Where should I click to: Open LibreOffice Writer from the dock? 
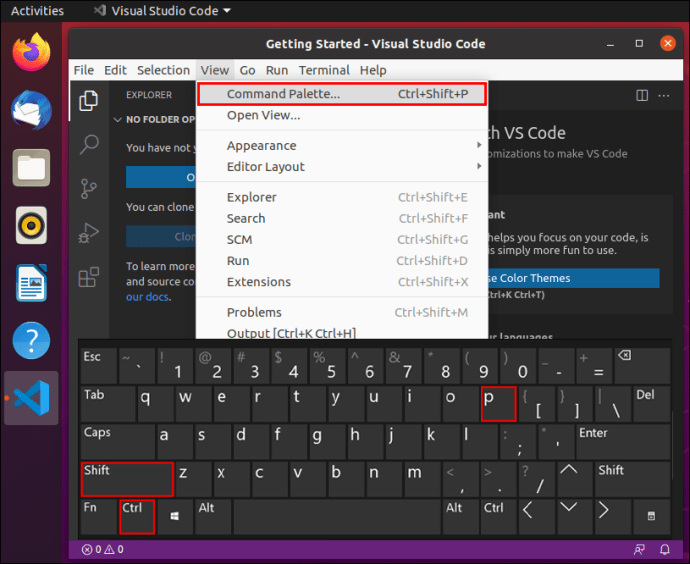31,283
